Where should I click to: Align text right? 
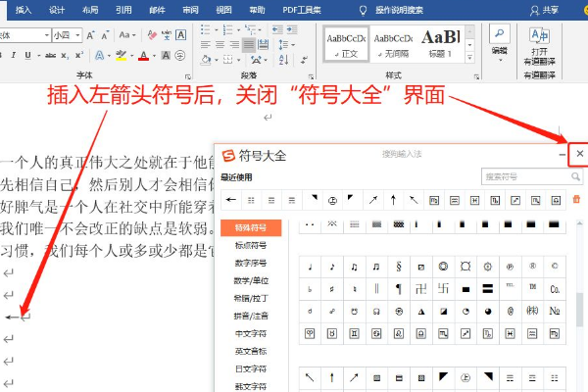(234, 45)
